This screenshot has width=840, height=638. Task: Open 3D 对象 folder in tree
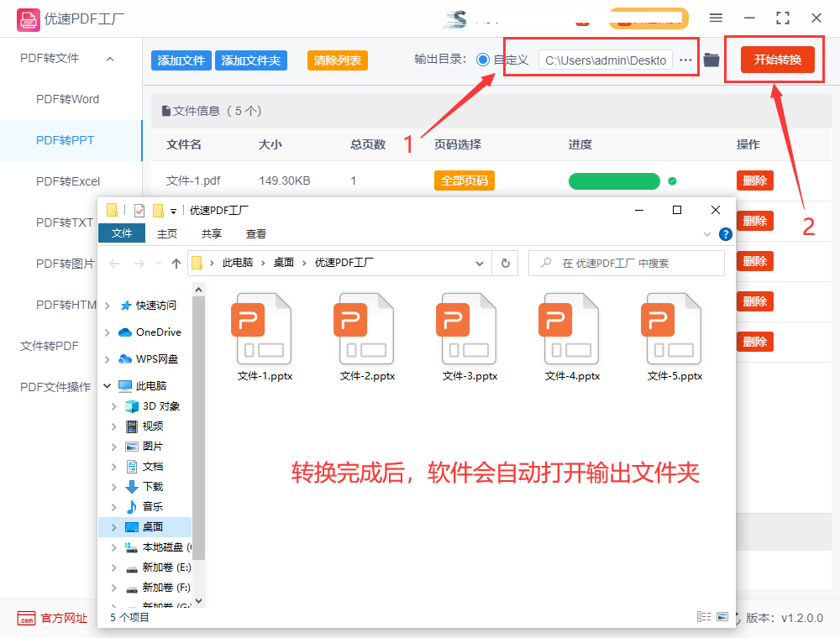click(x=160, y=405)
